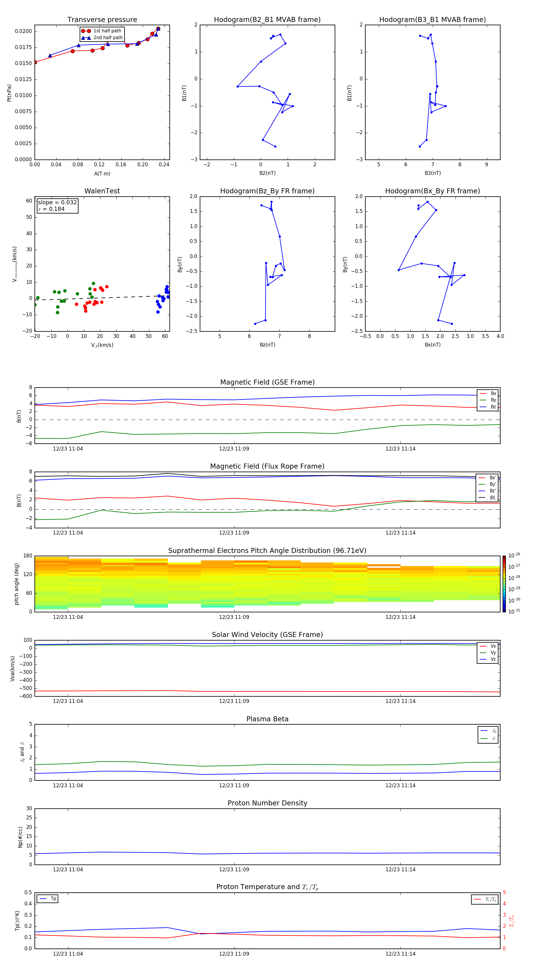Click the Tp legend box in temperature plot
This screenshot has width=535, height=980.
(47, 899)
